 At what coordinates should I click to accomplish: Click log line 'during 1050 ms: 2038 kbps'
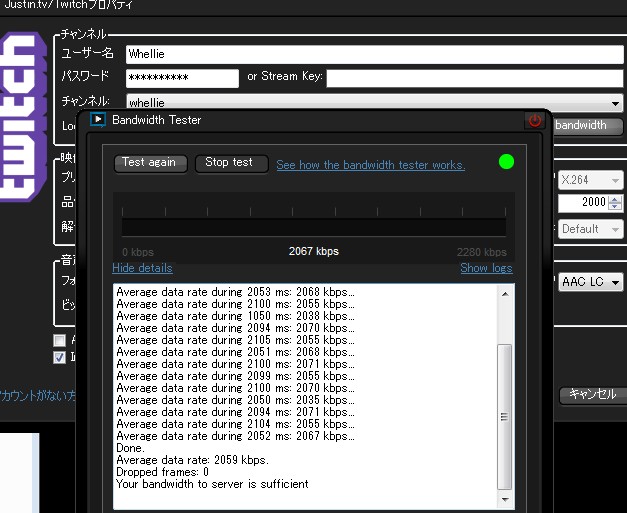236,316
